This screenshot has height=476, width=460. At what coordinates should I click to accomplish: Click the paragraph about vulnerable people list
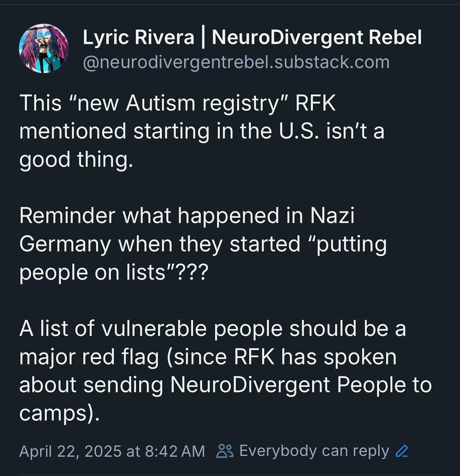tap(225, 371)
